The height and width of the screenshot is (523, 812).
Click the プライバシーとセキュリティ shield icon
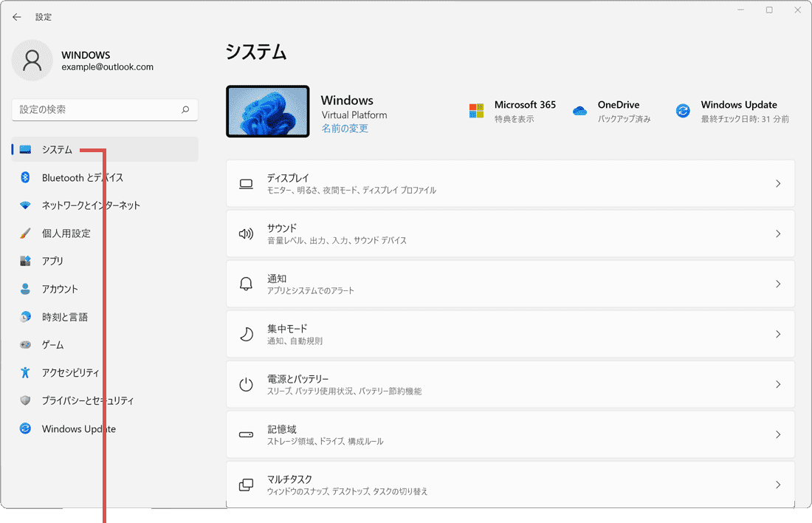tap(26, 400)
